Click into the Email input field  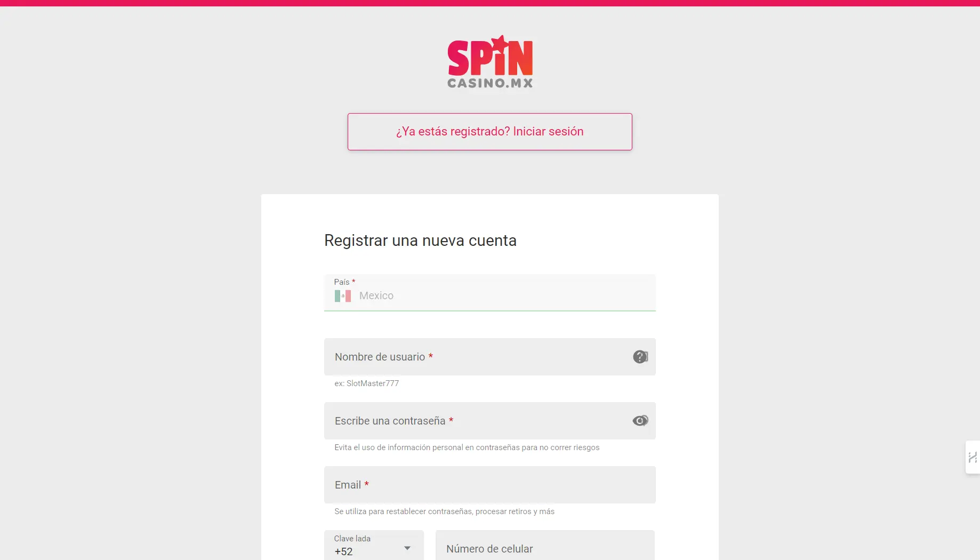coord(489,485)
